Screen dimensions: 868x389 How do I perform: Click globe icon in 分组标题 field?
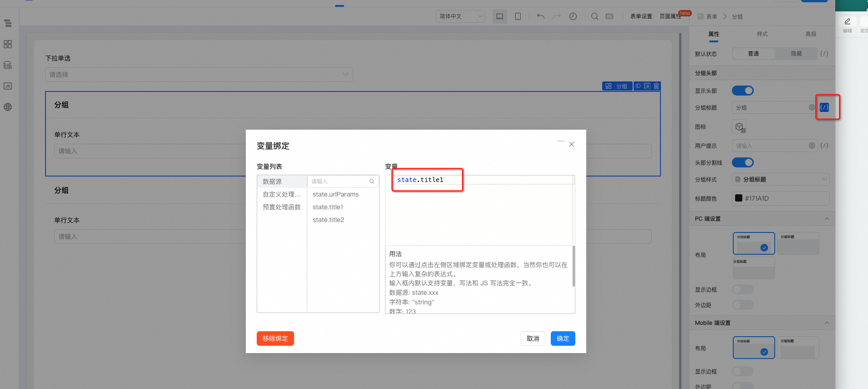tap(812, 107)
